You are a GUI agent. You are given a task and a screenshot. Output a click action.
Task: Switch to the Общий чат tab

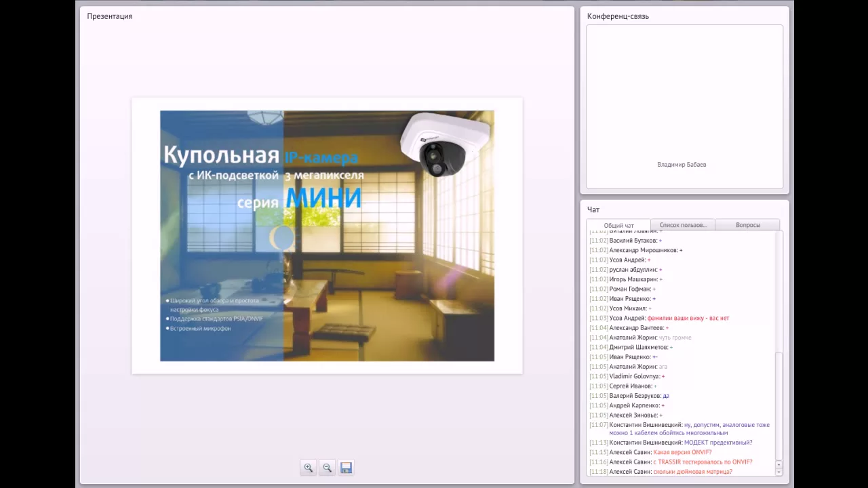point(618,225)
